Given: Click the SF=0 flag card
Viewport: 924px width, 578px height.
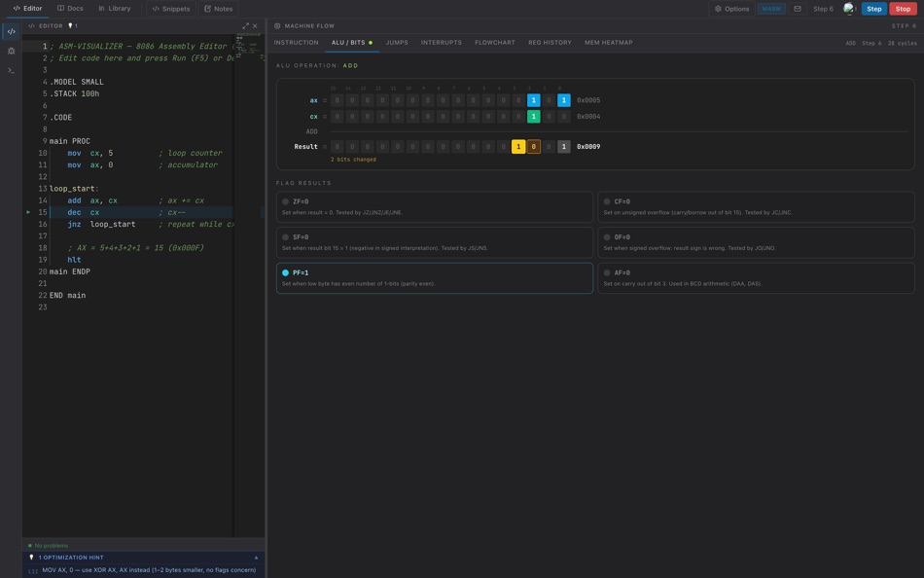Looking at the screenshot, I should 435,242.
